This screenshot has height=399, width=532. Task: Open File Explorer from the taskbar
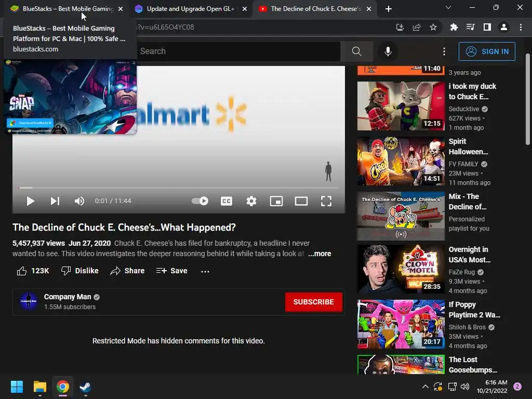[x=39, y=387]
